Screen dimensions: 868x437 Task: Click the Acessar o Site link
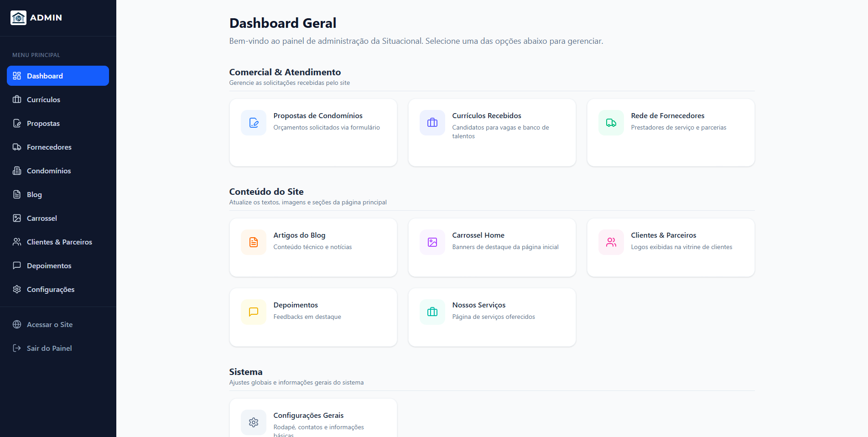(x=58, y=324)
